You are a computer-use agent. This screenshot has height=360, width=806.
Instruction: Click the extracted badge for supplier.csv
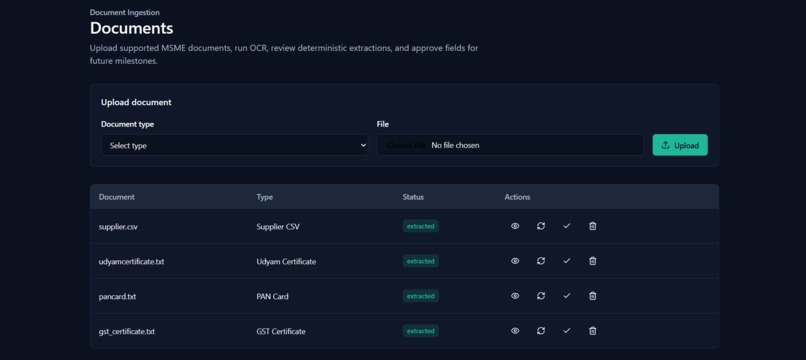420,226
